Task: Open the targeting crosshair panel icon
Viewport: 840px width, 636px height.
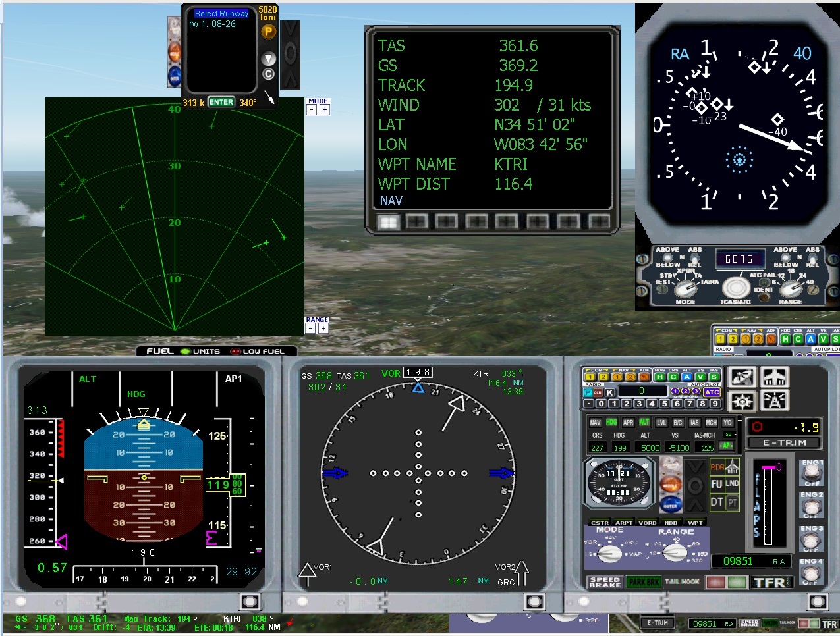Action: pyautogui.click(x=742, y=400)
